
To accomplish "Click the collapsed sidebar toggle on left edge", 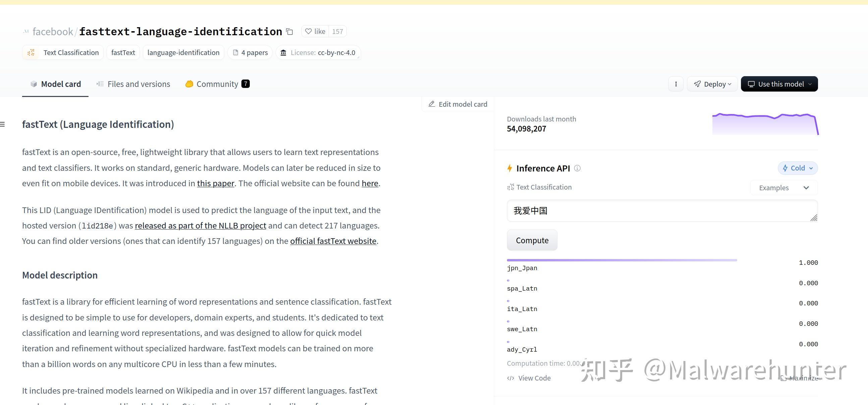I will coord(3,124).
